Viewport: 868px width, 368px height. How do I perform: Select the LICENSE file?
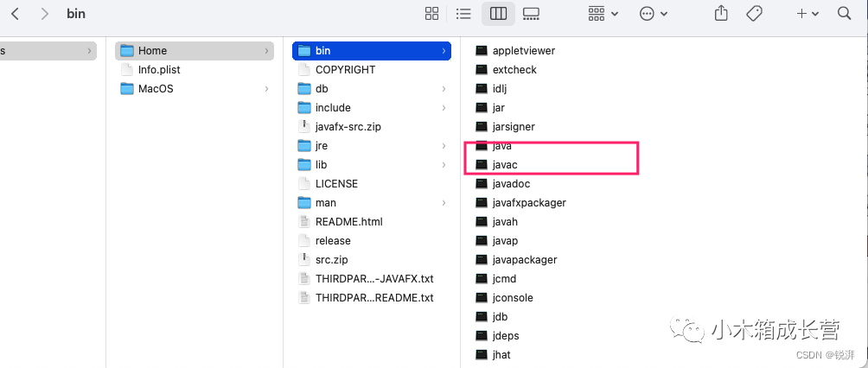click(372, 184)
